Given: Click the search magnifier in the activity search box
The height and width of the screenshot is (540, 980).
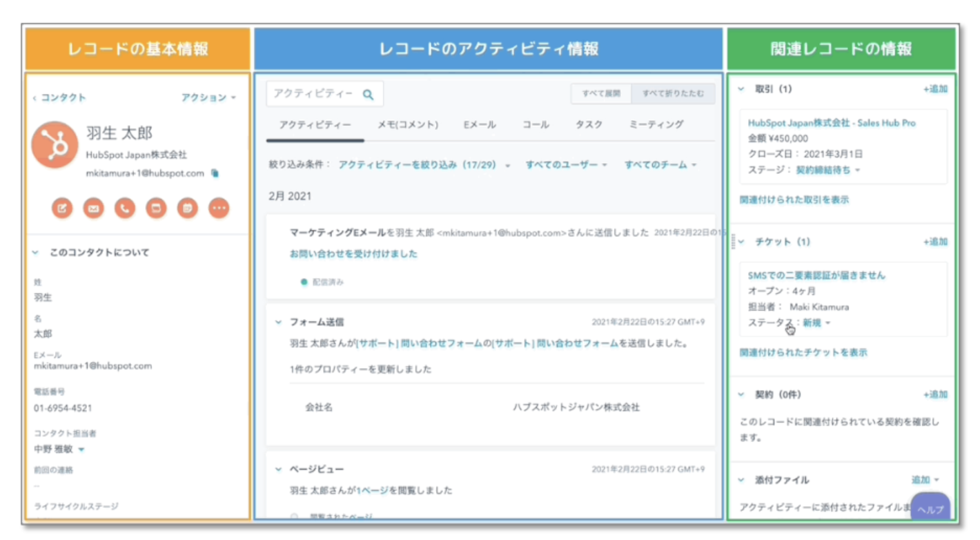Looking at the screenshot, I should pyautogui.click(x=368, y=93).
